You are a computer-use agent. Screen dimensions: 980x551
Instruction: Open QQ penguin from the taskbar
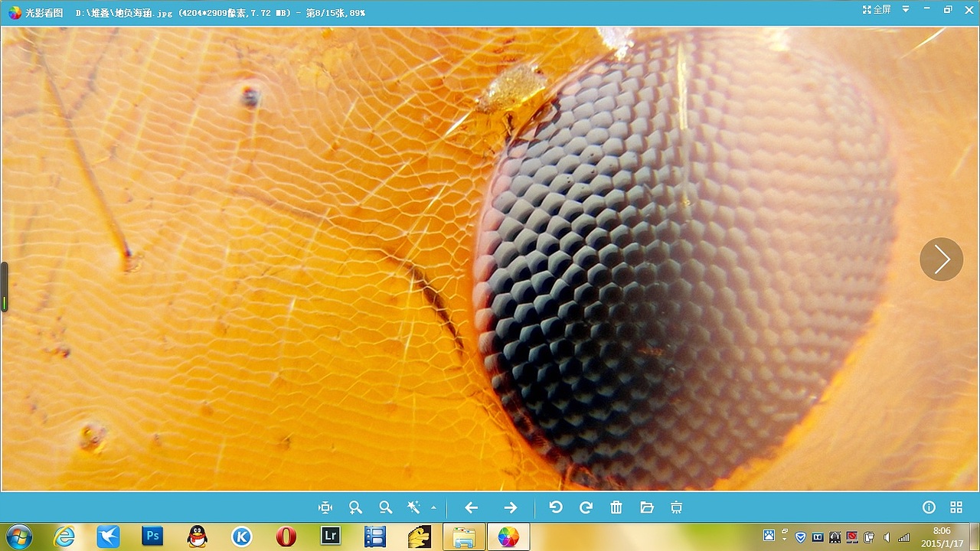[198, 536]
